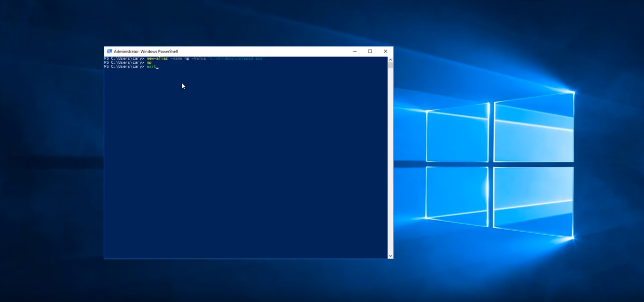This screenshot has height=302, width=644.
Task: Close the Administrator: Windows PowerShell window
Action: [x=385, y=51]
